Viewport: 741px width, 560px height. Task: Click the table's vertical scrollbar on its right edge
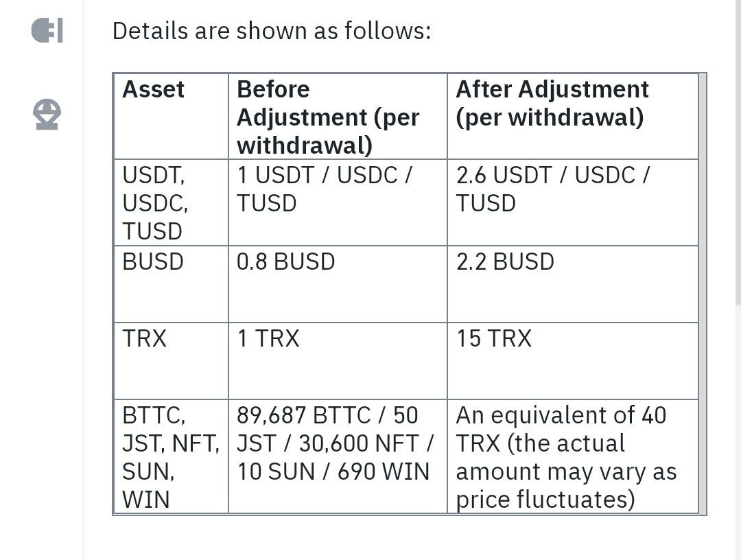pyautogui.click(x=703, y=294)
